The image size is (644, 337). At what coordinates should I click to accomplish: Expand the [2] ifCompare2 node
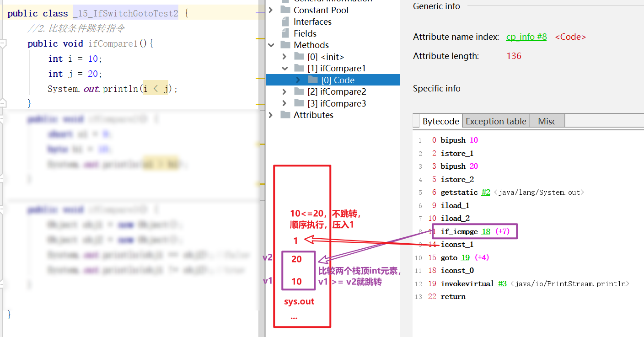(x=284, y=91)
